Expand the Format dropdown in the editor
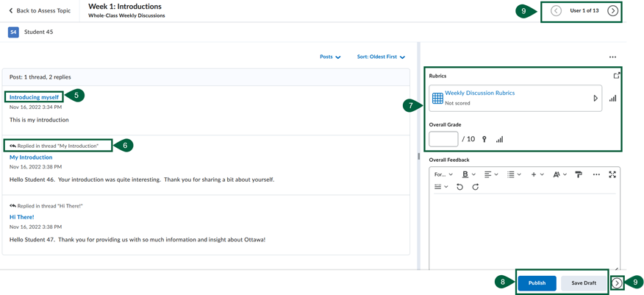The height and width of the screenshot is (295, 644). [443, 174]
